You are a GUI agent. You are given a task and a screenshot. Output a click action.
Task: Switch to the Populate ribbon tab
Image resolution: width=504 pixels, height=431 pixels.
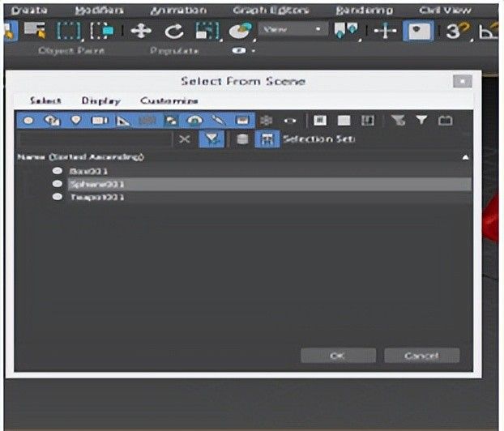coord(174,51)
